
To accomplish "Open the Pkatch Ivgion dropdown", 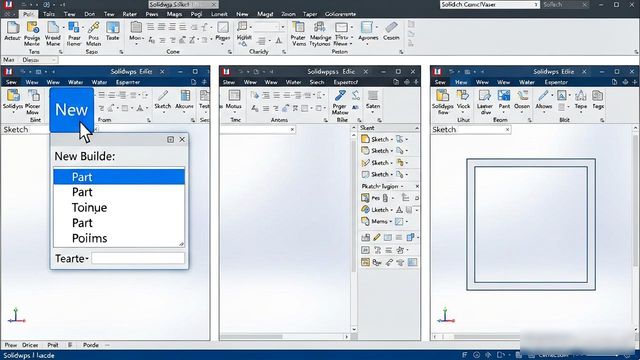I will point(402,186).
